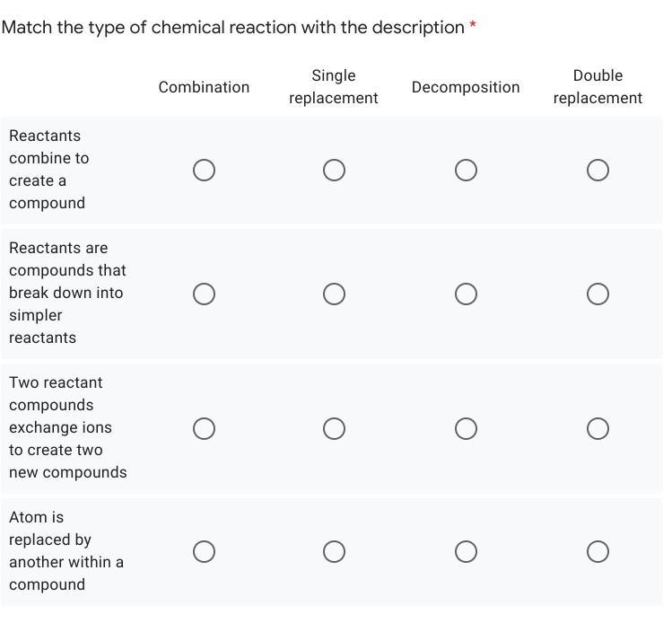Select Double replacement for 'Reactants combine' row
Viewport: 672px width, 623px height.
(x=598, y=170)
